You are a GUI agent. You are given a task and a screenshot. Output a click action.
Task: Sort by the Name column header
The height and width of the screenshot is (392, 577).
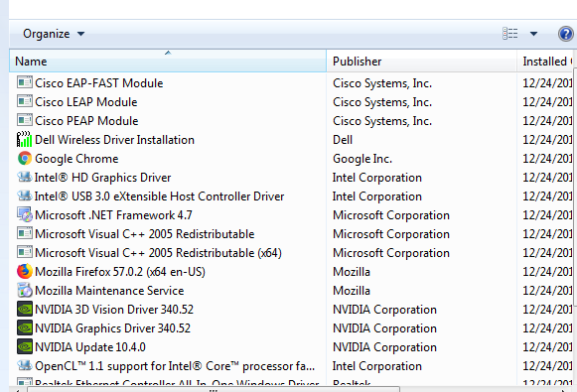[x=168, y=62]
